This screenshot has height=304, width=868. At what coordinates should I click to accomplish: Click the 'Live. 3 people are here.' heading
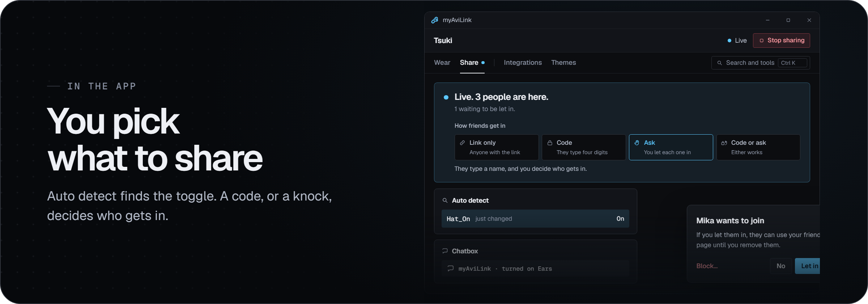(501, 97)
